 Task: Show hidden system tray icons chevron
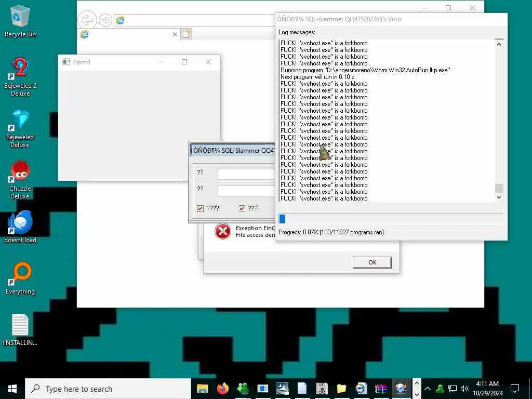click(428, 389)
